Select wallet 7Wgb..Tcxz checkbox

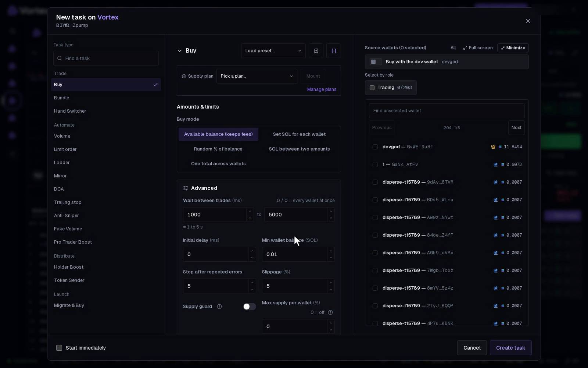pyautogui.click(x=375, y=270)
